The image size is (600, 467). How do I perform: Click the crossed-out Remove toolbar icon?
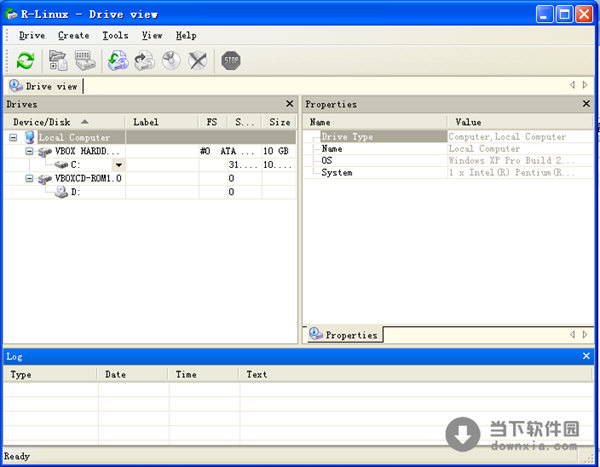pos(198,60)
